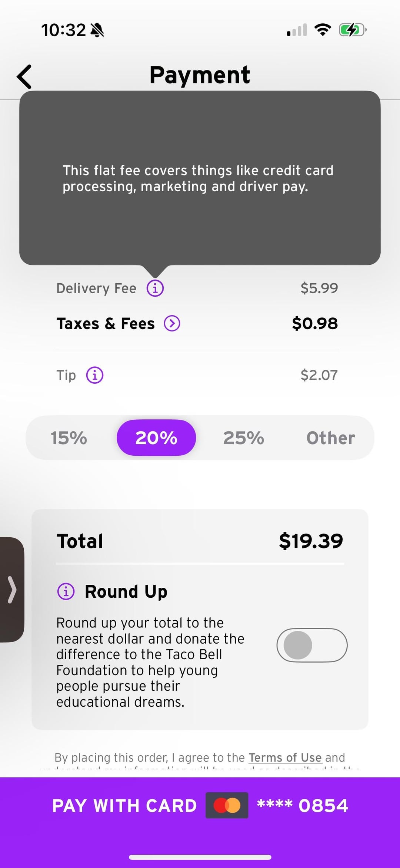This screenshot has height=868, width=400.
Task: Tap the Wi-Fi status icon
Action: click(x=323, y=30)
